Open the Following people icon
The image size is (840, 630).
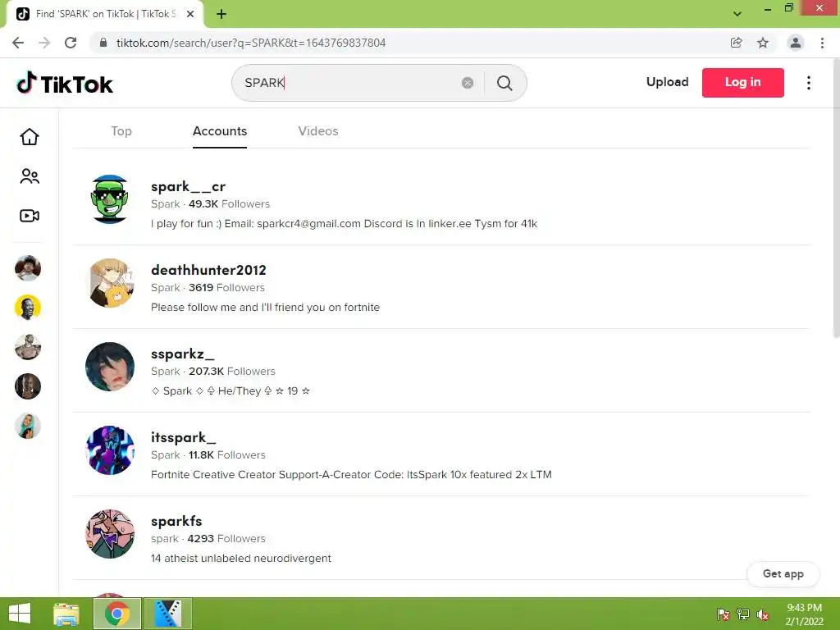(30, 176)
